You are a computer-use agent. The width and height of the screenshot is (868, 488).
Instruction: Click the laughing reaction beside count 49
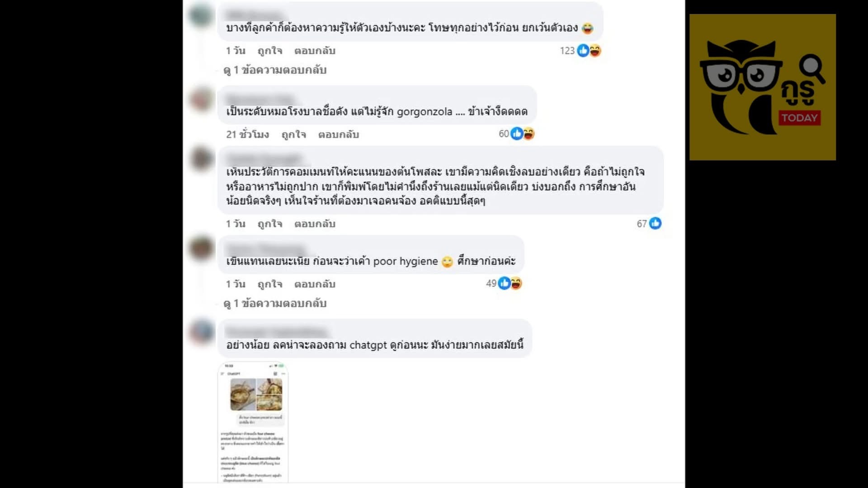pos(516,283)
